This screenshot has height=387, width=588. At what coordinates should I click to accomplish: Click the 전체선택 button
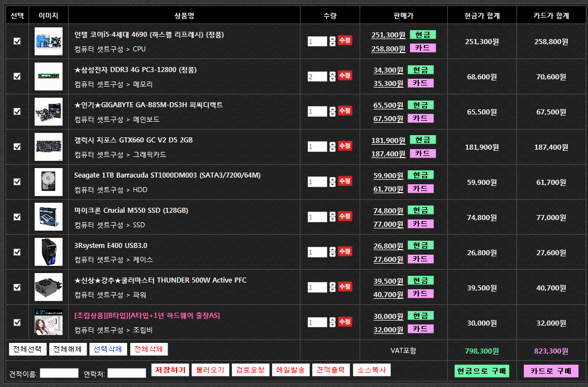click(x=28, y=349)
